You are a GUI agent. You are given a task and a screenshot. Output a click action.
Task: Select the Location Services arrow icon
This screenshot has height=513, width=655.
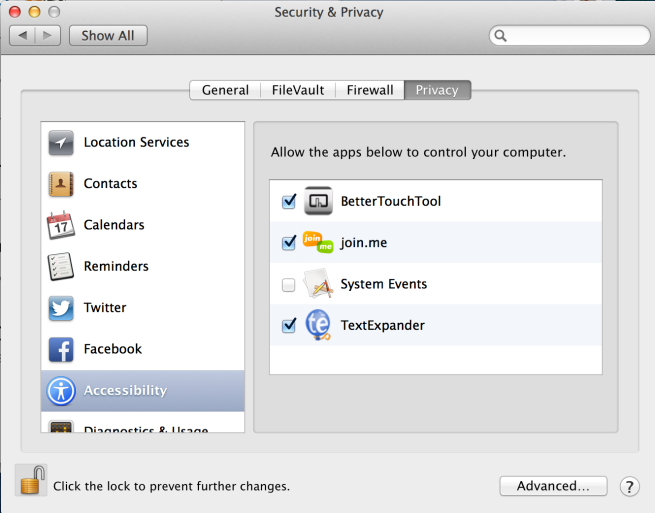(x=61, y=143)
